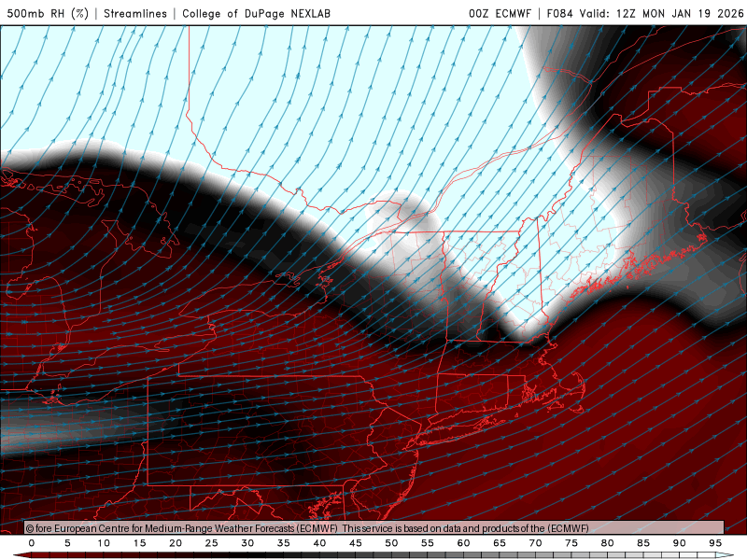
Task: Select the "55" color scale label
Action: pyautogui.click(x=428, y=543)
